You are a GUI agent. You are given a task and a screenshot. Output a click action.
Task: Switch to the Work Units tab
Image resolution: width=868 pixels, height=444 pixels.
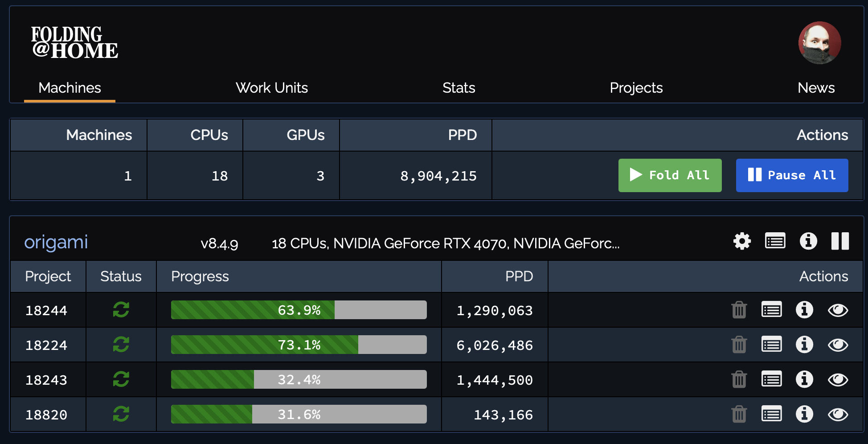pyautogui.click(x=272, y=88)
